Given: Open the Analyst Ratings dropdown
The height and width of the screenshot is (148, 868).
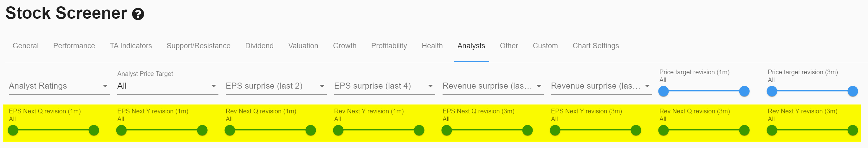Looking at the screenshot, I should (x=59, y=86).
